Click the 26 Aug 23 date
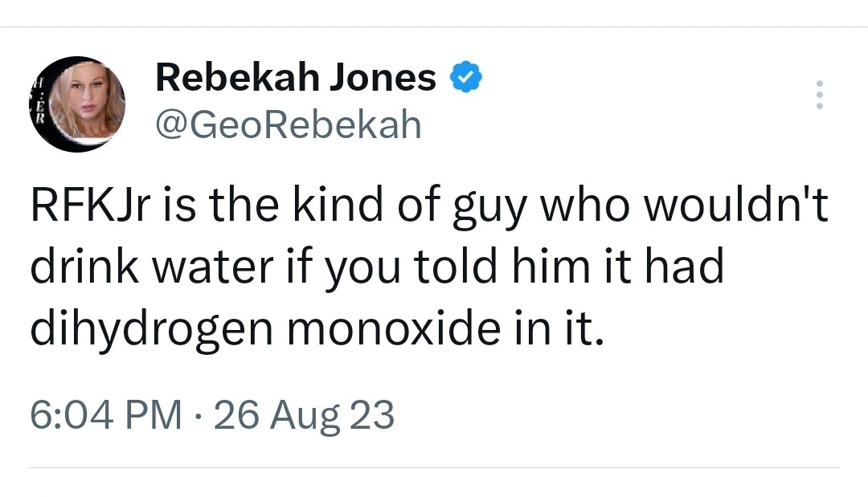The width and height of the screenshot is (868, 497). pyautogui.click(x=304, y=415)
